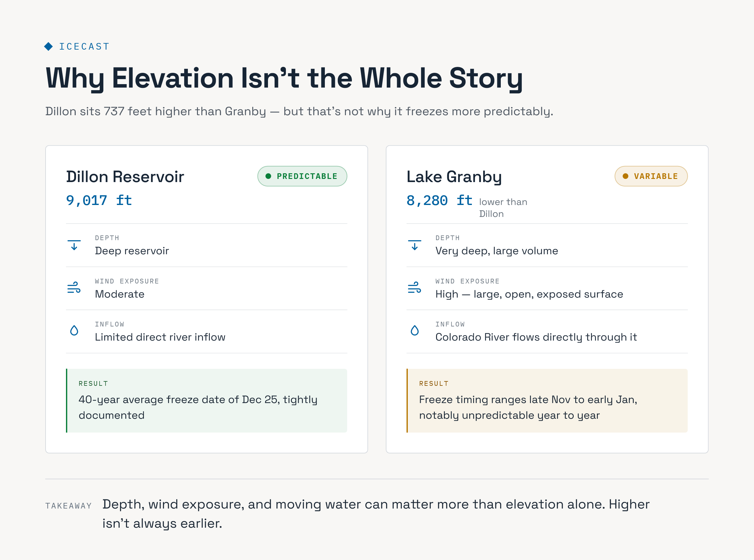This screenshot has height=560, width=754.
Task: Click Dillon Reservoir inflow droplet icon
Action: pyautogui.click(x=74, y=331)
